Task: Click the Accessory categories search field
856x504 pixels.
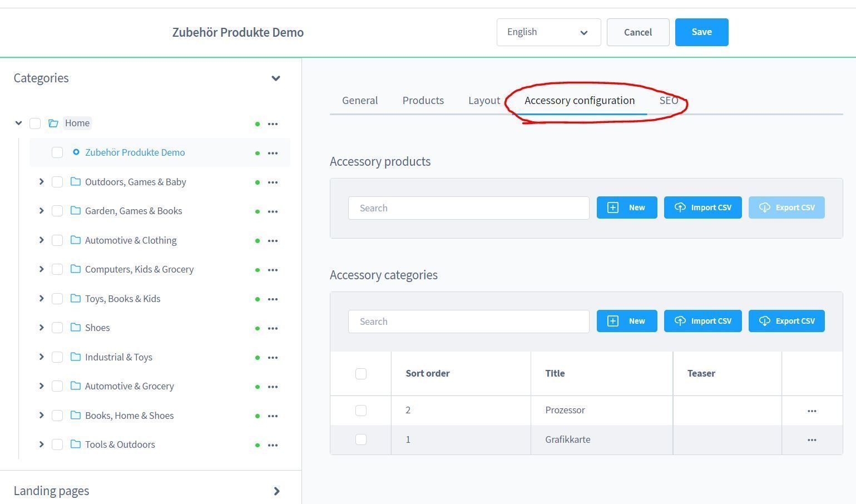Action: click(468, 322)
